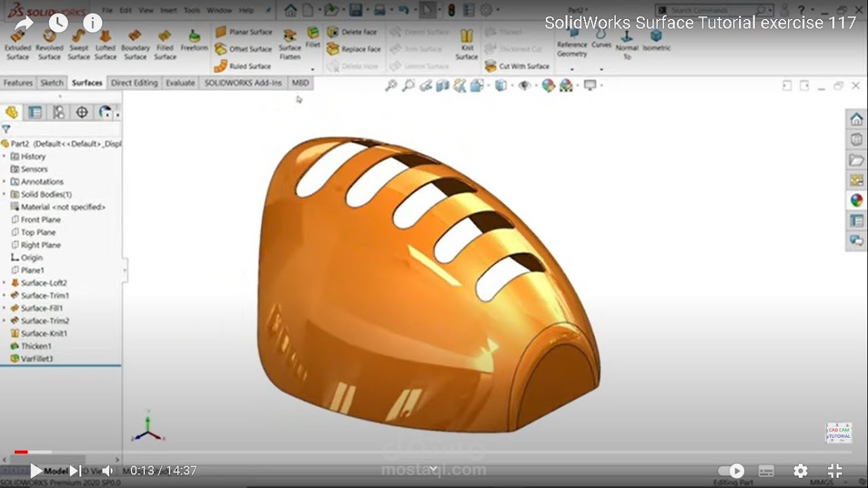Select the Extruded Surface tool

tap(18, 45)
